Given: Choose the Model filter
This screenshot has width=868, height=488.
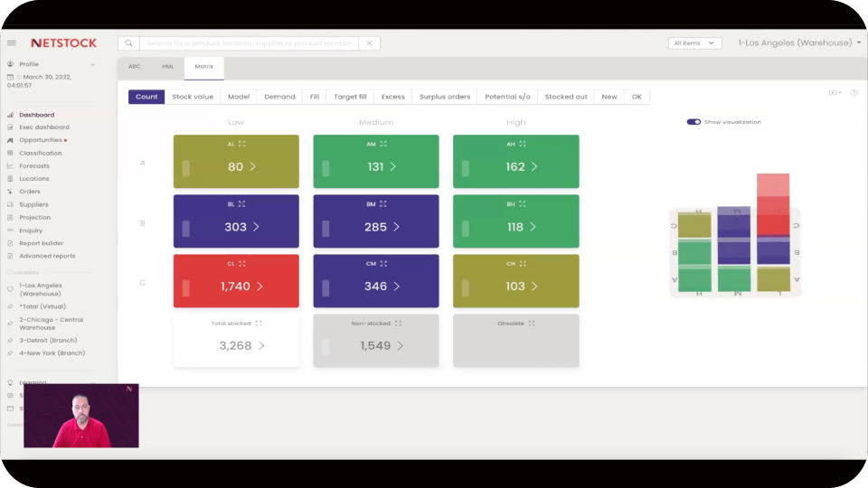Looking at the screenshot, I should pos(239,97).
